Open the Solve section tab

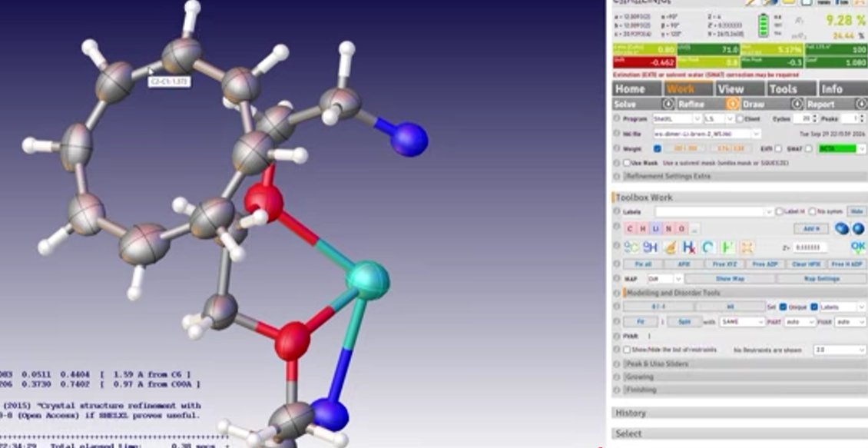point(637,104)
